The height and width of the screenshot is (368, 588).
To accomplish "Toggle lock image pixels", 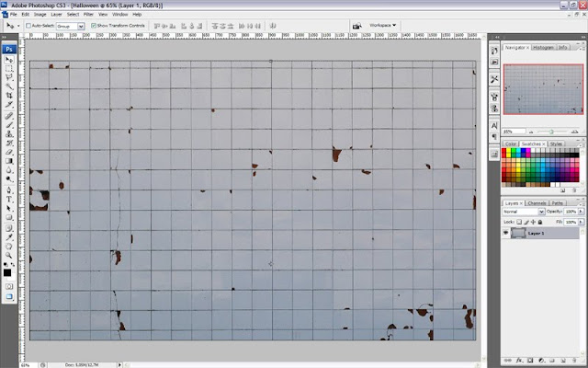I will click(526, 222).
